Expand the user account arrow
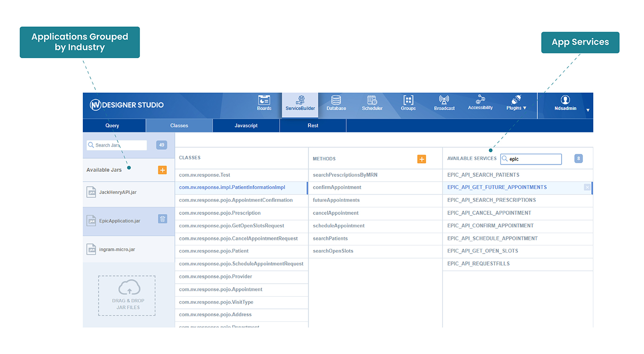Viewport: 644px width, 354px height. pyautogui.click(x=588, y=110)
